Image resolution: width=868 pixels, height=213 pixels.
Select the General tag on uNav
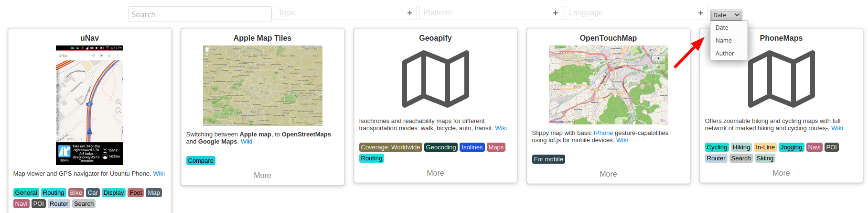(x=26, y=193)
